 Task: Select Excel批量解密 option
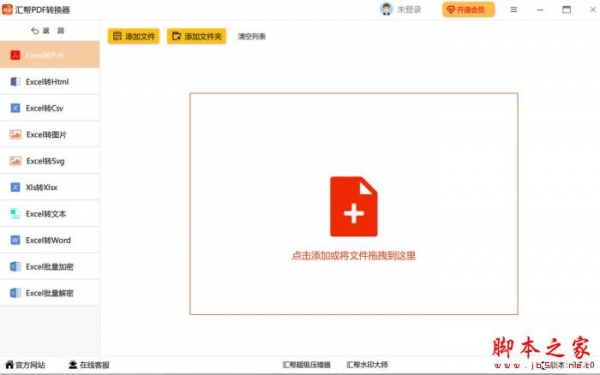pos(50,293)
